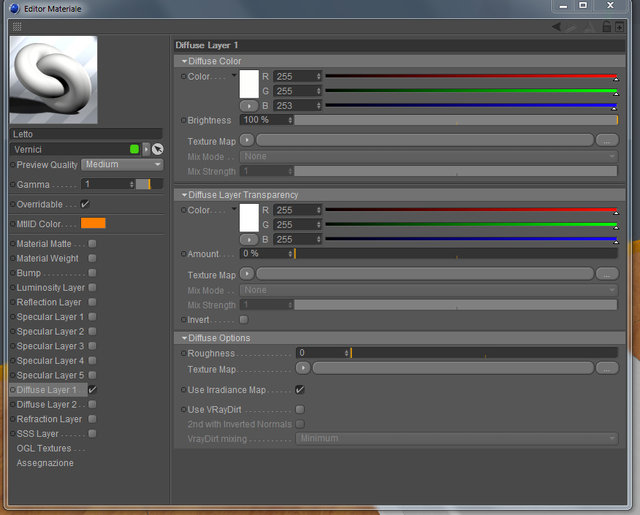Viewport: 640px width, 515px height.
Task: Open the Preview Quality dropdown
Action: [122, 164]
